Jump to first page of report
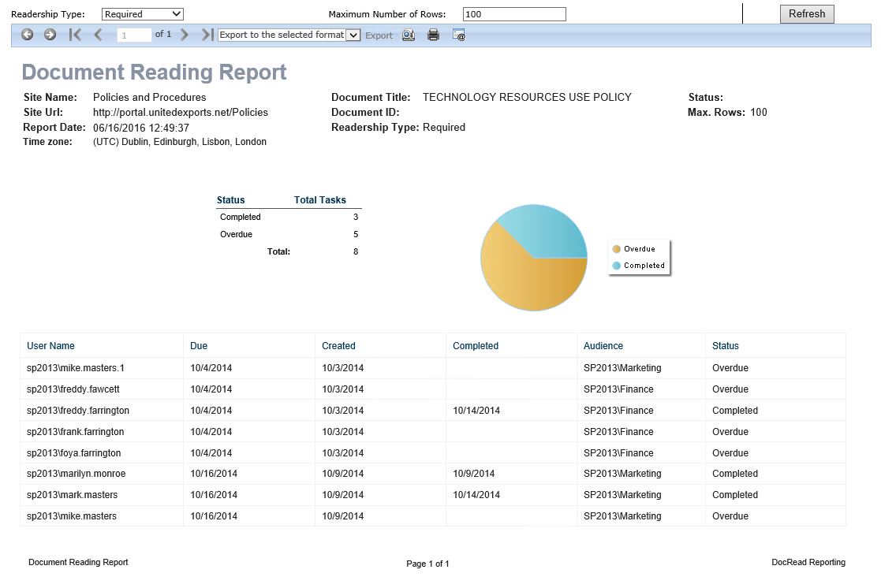Image resolution: width=881 pixels, height=588 pixels. coord(75,35)
